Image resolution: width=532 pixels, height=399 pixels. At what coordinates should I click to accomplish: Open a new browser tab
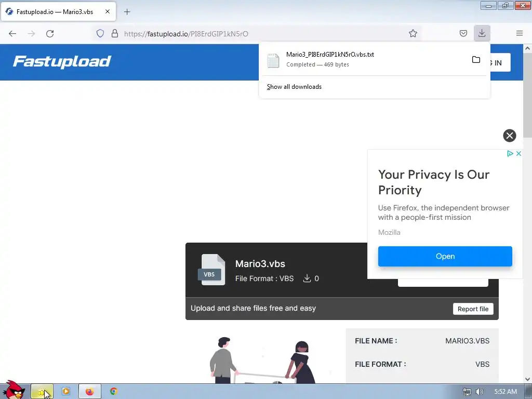click(x=127, y=12)
